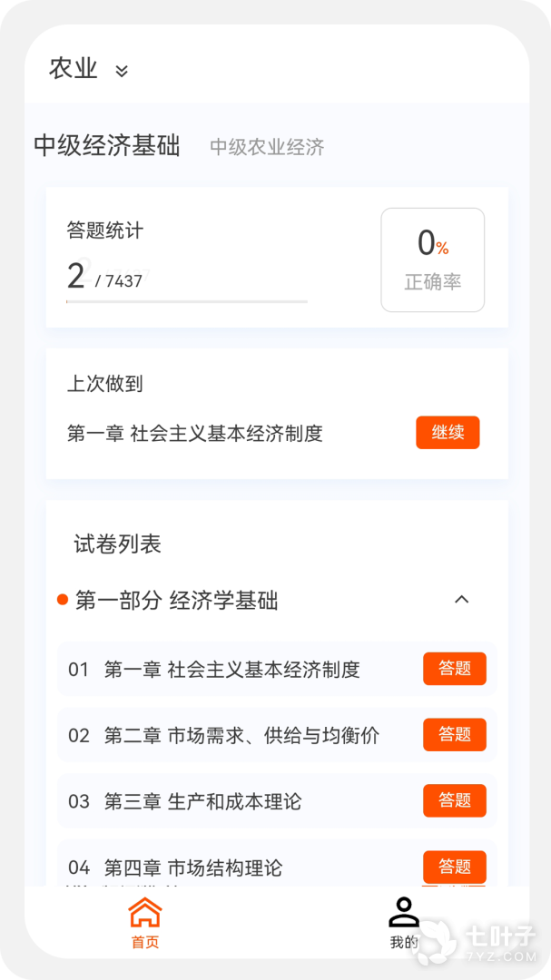Click 继续 to resume last chapter
Viewport: 551px width, 980px height.
click(448, 433)
